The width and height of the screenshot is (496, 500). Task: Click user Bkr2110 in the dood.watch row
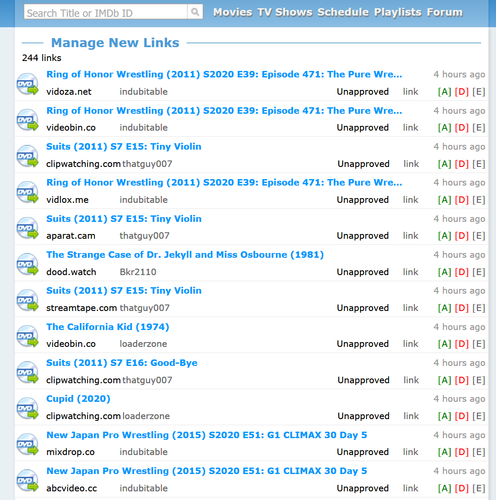point(138,272)
